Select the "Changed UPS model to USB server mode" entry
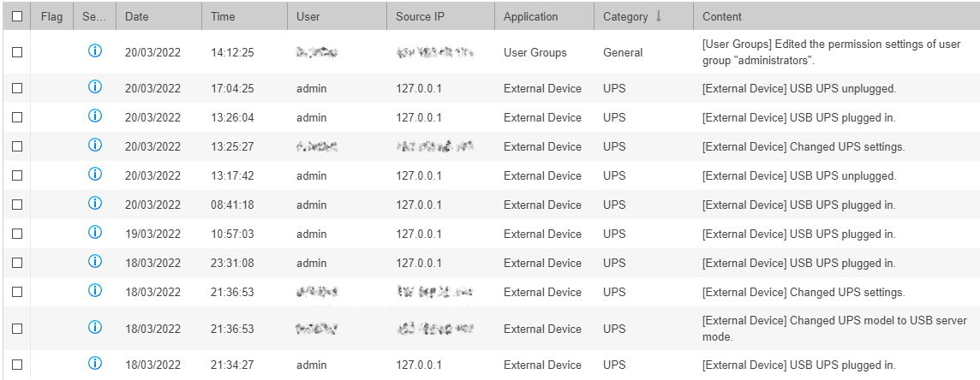980x380 pixels. (x=17, y=329)
